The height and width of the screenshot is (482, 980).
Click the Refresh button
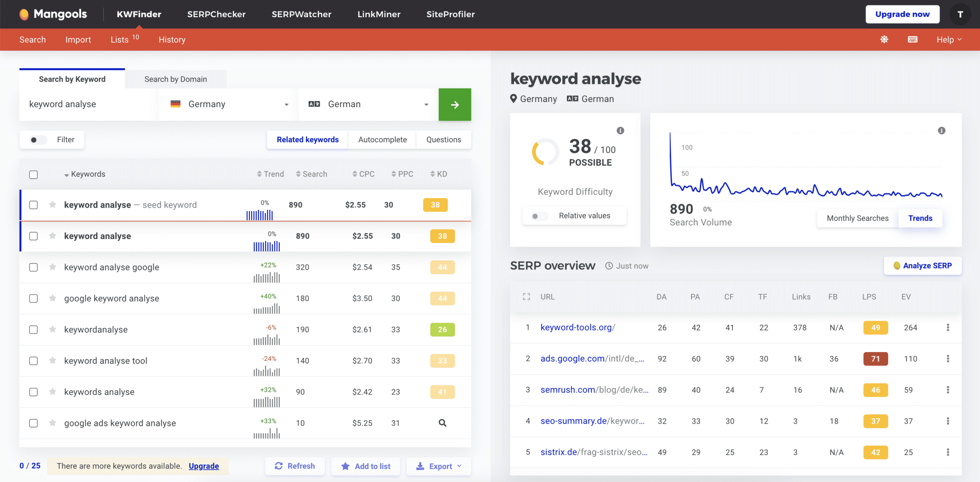coord(295,466)
